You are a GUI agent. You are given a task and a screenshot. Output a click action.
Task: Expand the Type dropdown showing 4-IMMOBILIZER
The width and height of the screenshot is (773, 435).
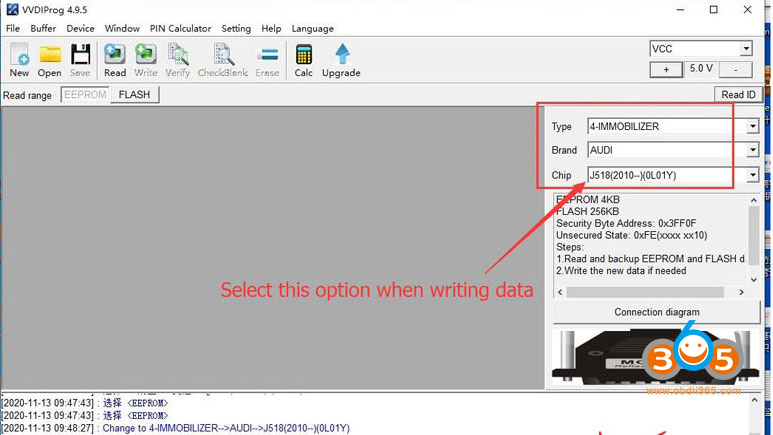click(x=752, y=126)
